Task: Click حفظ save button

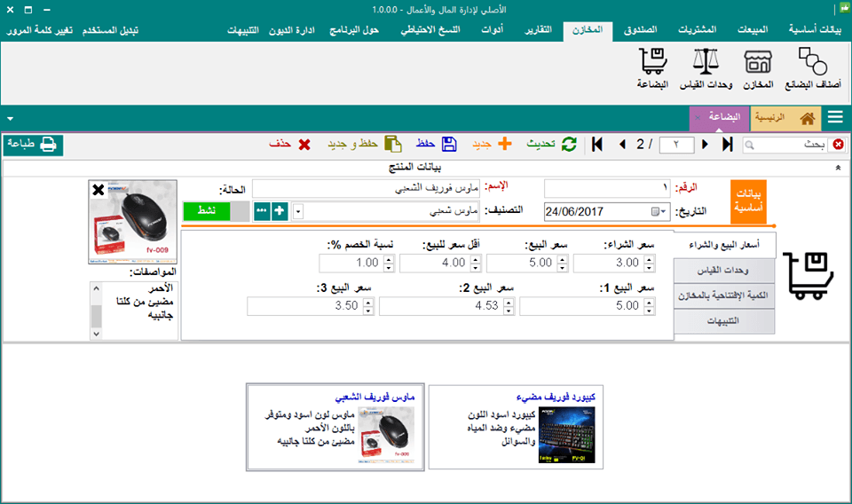Action: (437, 145)
